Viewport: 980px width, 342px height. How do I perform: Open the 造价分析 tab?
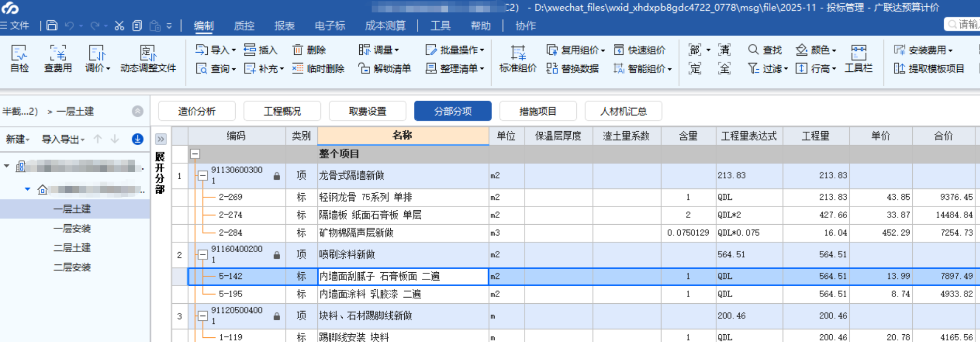(x=197, y=111)
